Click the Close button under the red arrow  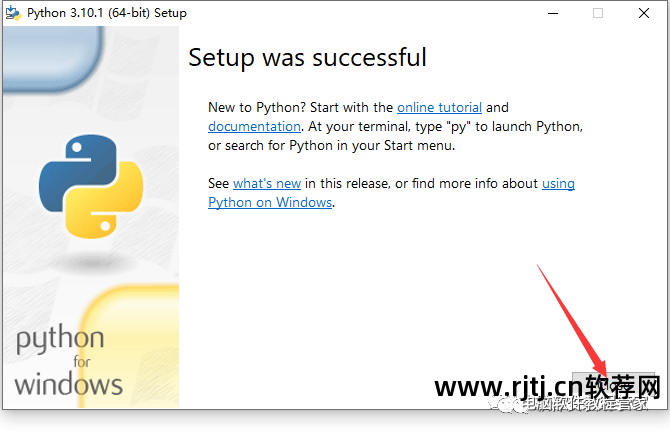pyautogui.click(x=613, y=385)
